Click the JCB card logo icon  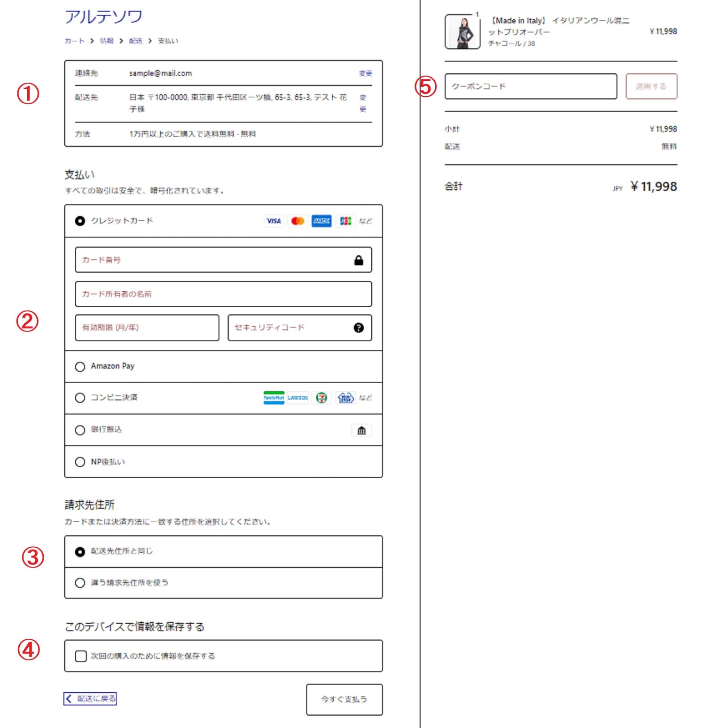click(345, 221)
